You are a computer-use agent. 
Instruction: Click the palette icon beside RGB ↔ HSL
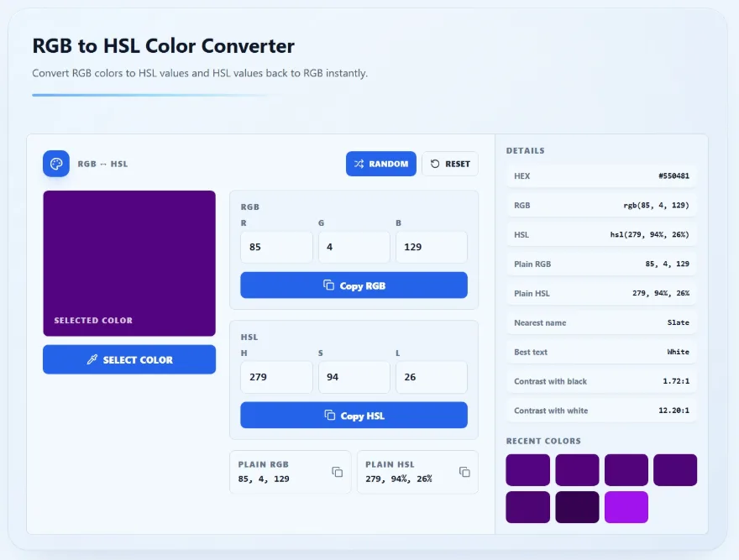coord(56,164)
